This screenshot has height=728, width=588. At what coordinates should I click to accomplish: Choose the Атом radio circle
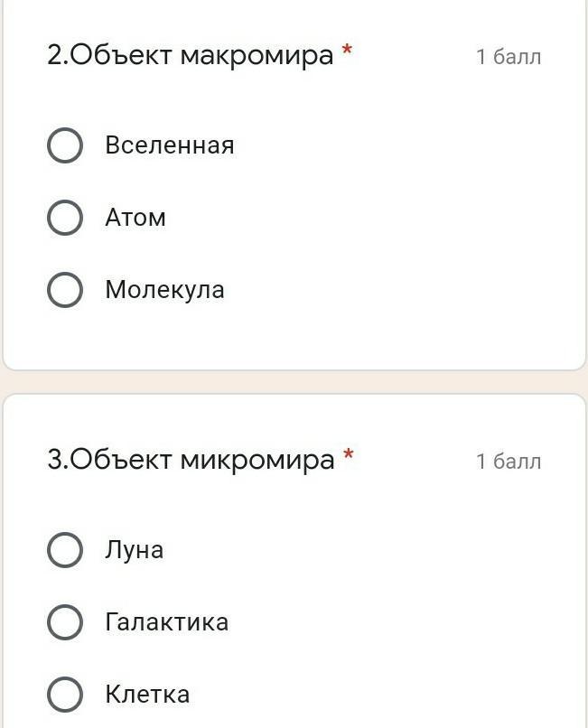[65, 218]
